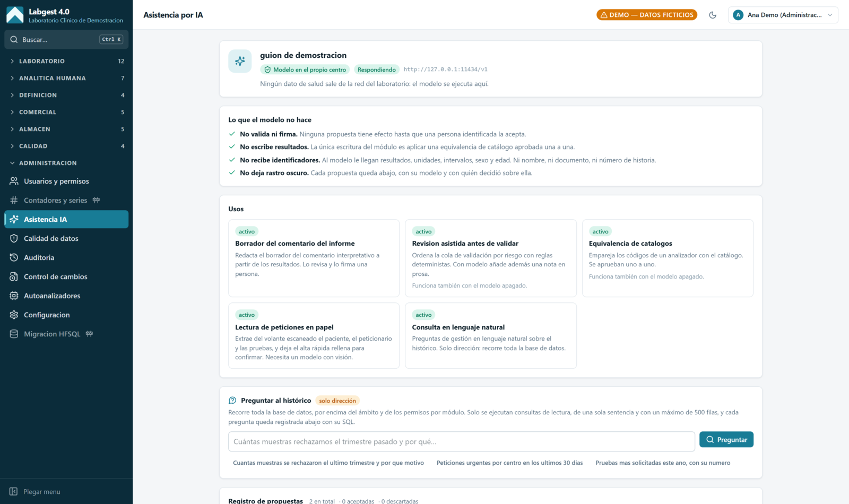Expand the CALIDAD section
This screenshot has height=504, width=849.
(x=66, y=146)
